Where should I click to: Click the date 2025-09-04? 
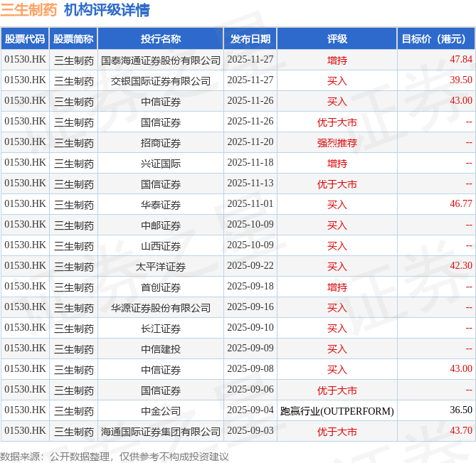tap(250, 410)
